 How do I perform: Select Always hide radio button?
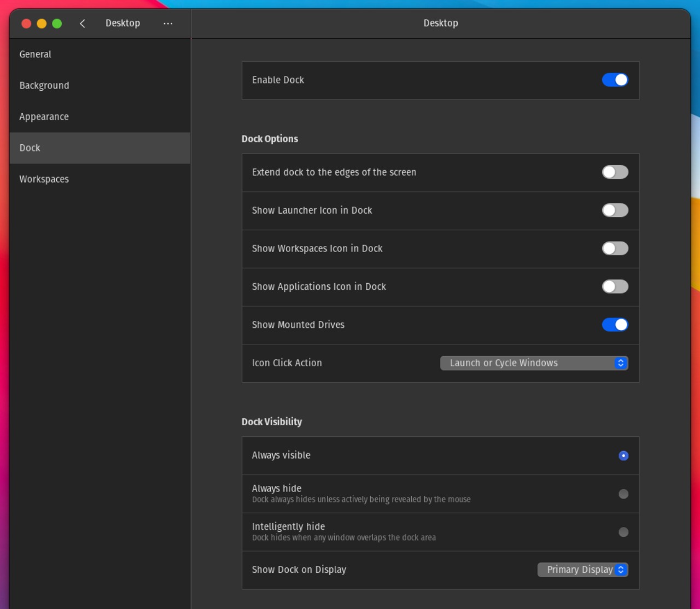coord(623,494)
